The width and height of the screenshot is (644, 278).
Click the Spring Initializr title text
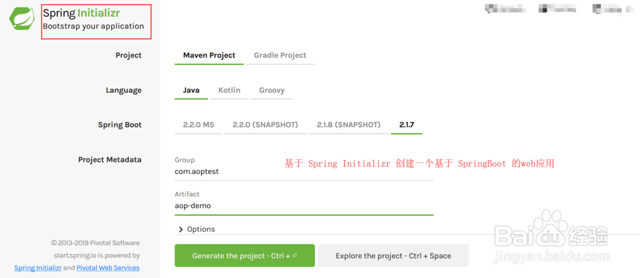click(81, 13)
